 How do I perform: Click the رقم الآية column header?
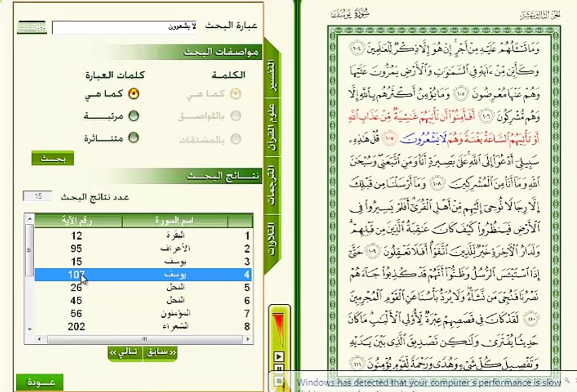coord(78,221)
